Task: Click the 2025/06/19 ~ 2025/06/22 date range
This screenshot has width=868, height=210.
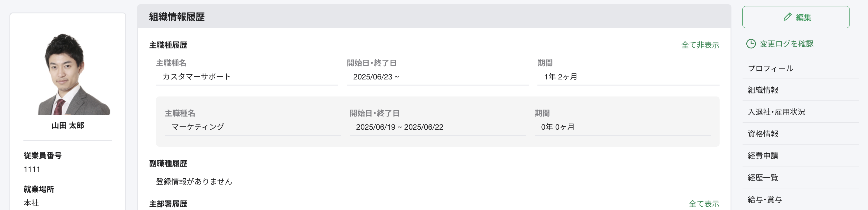Action: (399, 127)
